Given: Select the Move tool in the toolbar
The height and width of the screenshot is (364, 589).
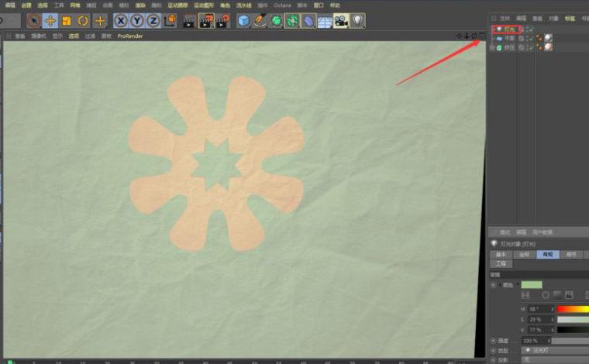Looking at the screenshot, I should click(x=50, y=21).
